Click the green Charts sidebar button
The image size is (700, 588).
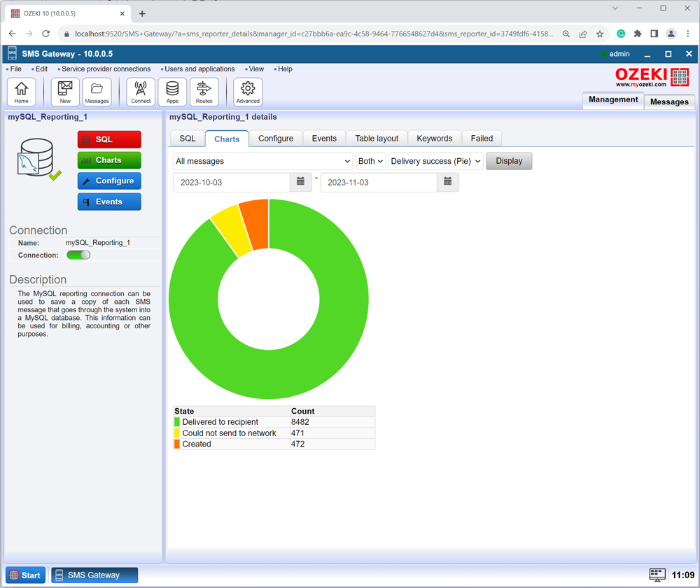coord(109,160)
